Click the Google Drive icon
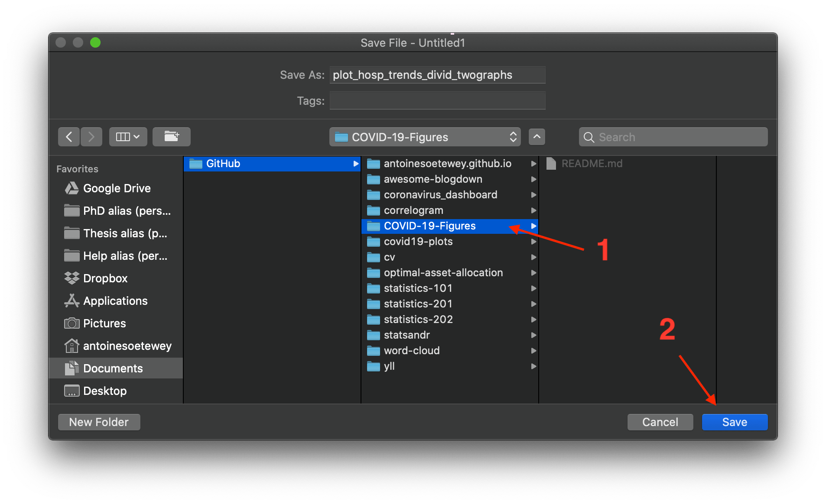 click(72, 188)
